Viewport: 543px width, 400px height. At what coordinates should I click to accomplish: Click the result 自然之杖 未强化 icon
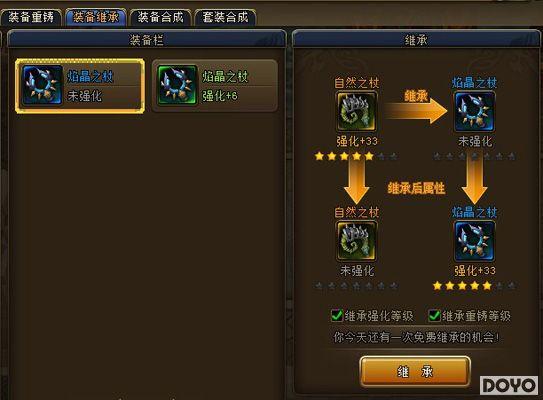coord(357,241)
